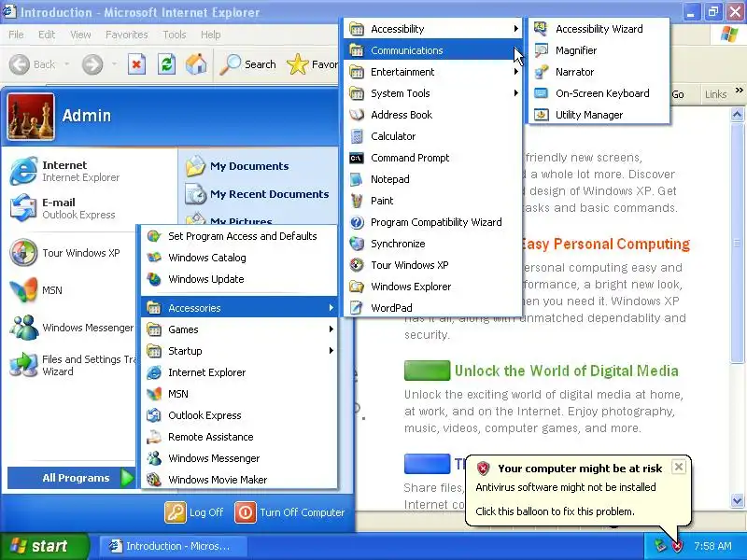Open the Forward button history dropdown

click(114, 64)
